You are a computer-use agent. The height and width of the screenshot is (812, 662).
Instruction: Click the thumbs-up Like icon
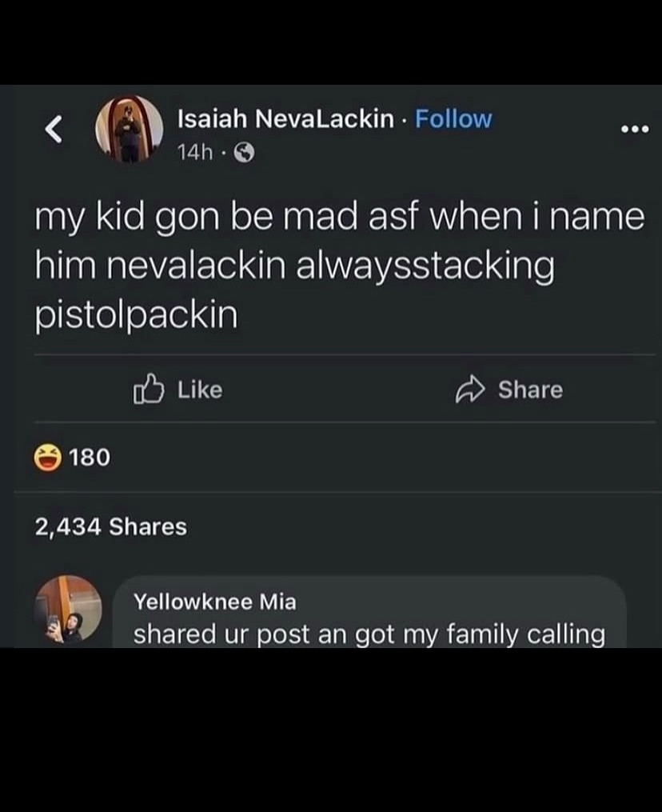point(149,389)
